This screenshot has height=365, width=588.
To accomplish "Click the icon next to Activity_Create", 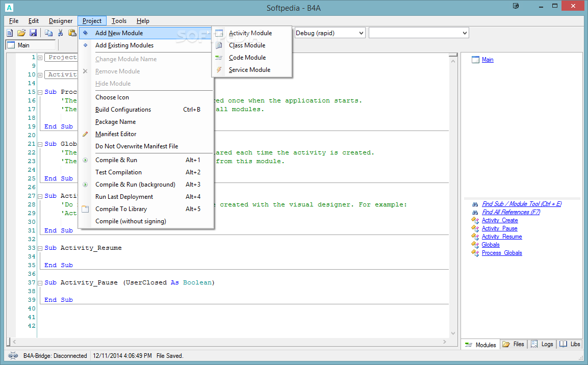I will tap(475, 220).
